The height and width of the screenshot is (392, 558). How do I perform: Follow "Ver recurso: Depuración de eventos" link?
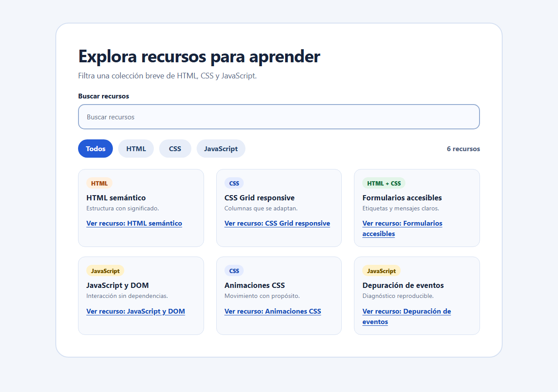[x=407, y=317]
